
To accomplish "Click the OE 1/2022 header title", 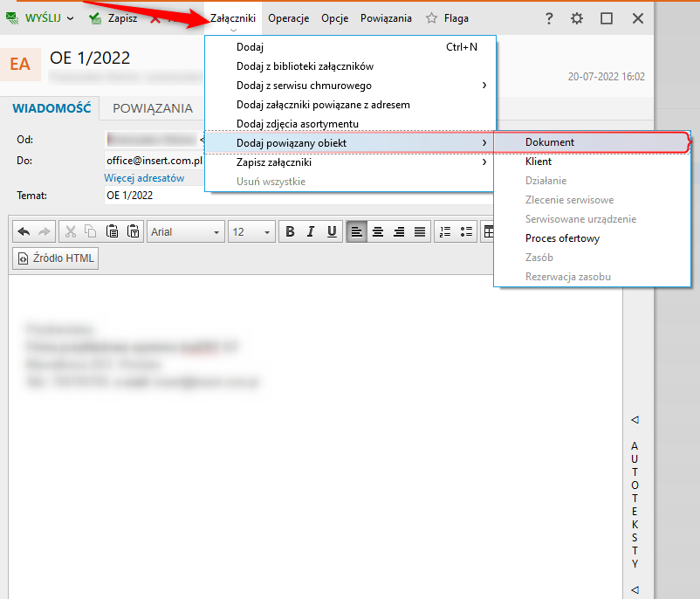I will tap(90, 59).
